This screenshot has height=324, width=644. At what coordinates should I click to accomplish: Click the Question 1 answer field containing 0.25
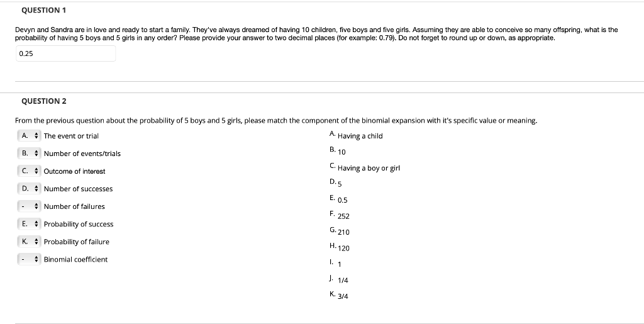(65, 53)
